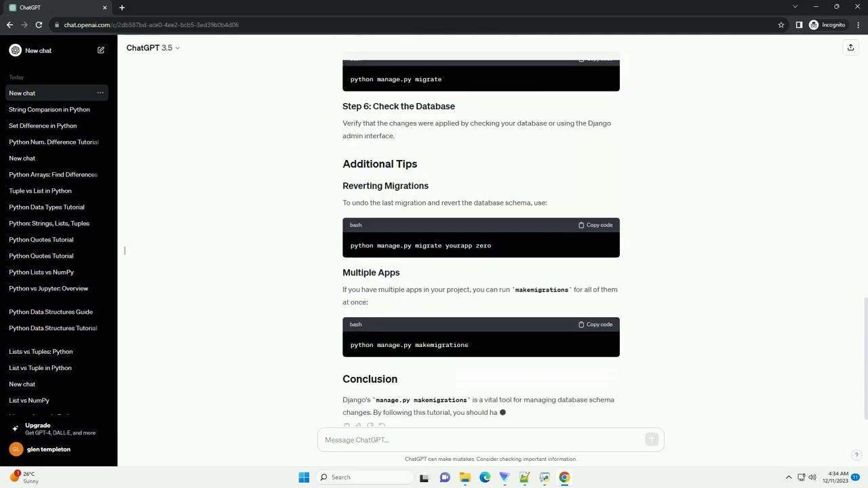Copy the makemigrations code block

tap(595, 325)
